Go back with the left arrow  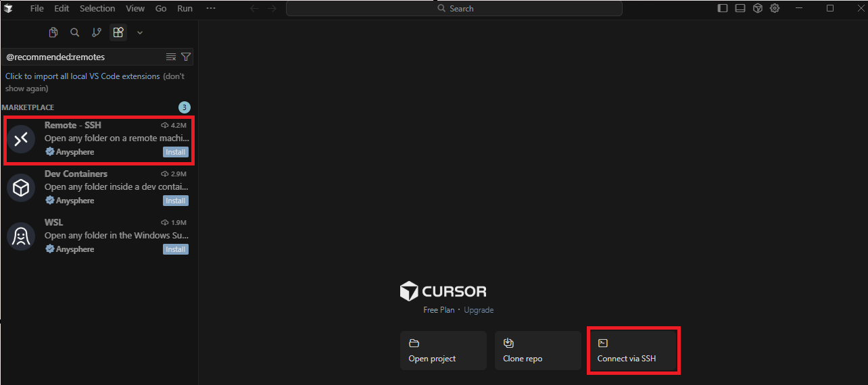tap(254, 9)
